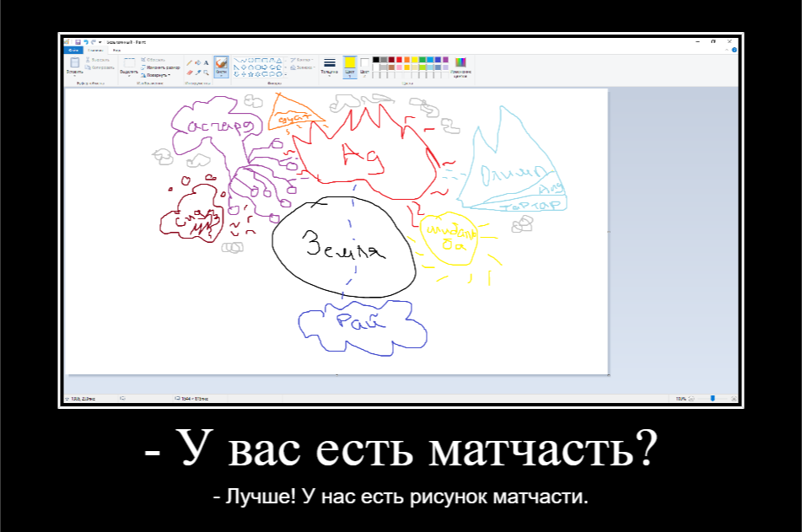The width and height of the screenshot is (802, 532).
Task: Switch to the Вид ribbon tab
Action: point(116,50)
